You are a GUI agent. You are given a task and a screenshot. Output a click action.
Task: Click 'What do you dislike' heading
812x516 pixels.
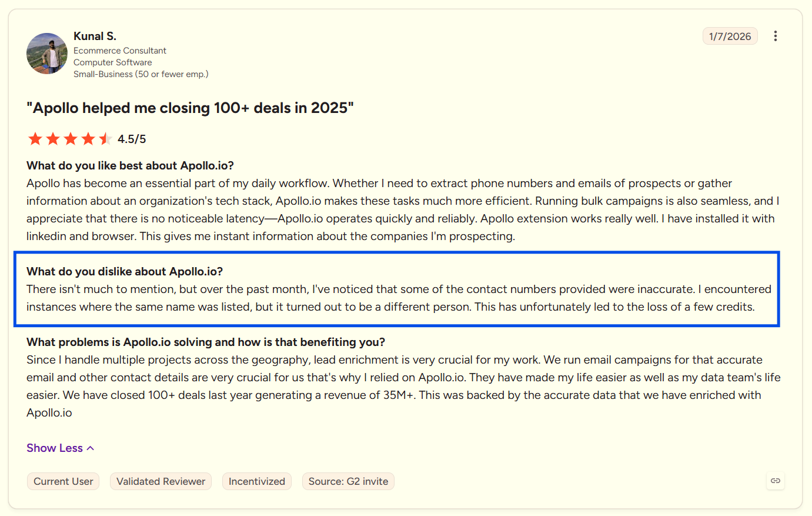tap(125, 271)
